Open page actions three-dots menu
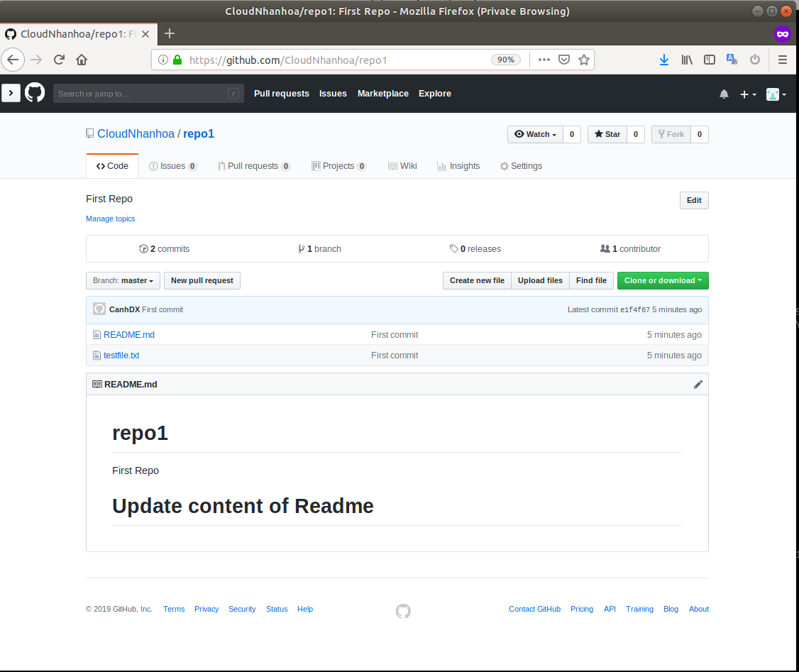The image size is (799, 672). point(544,60)
